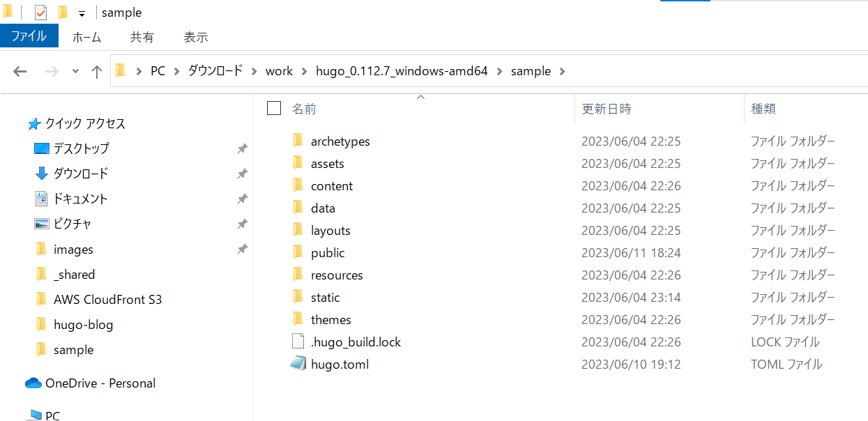Switch to the 表示 ribbon tab
Screen dimensions: 868x421
pos(195,37)
